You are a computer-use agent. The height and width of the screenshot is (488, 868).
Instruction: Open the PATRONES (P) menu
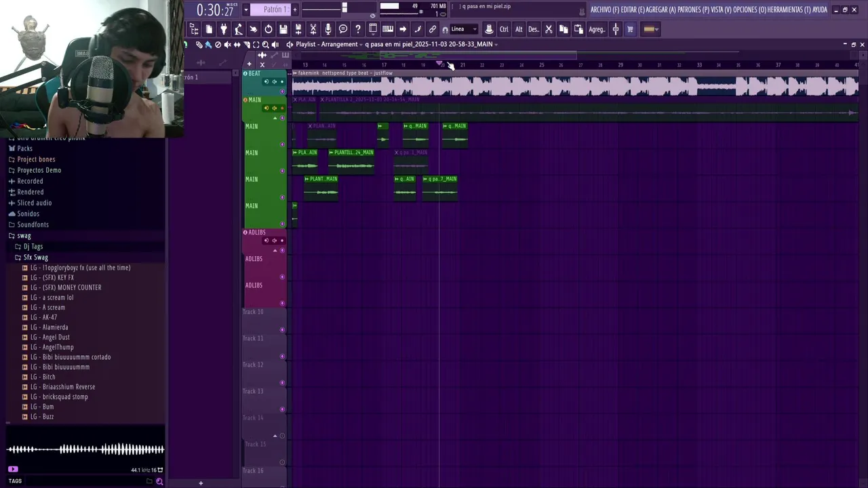694,9
